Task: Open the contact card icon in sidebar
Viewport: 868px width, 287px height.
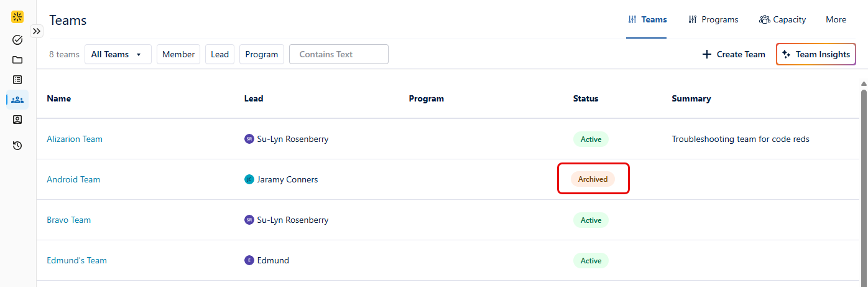Action: [x=17, y=120]
